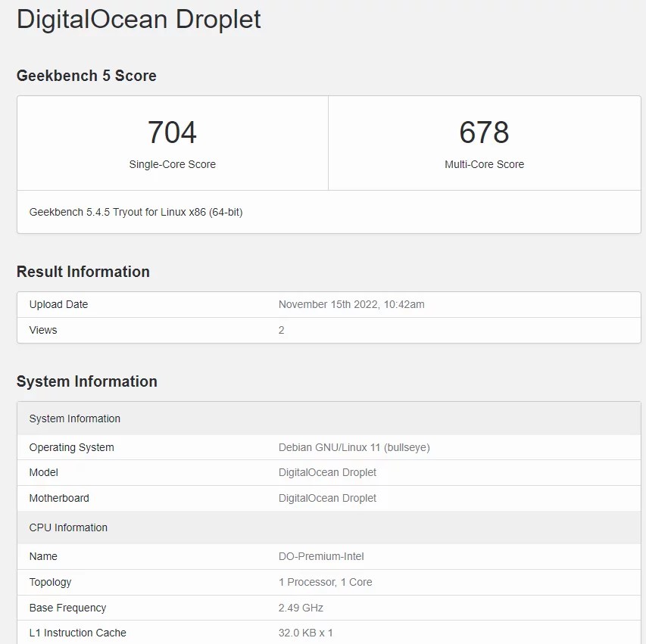Image resolution: width=646 pixels, height=644 pixels.
Task: Click the CPU Information header row
Action: click(329, 527)
